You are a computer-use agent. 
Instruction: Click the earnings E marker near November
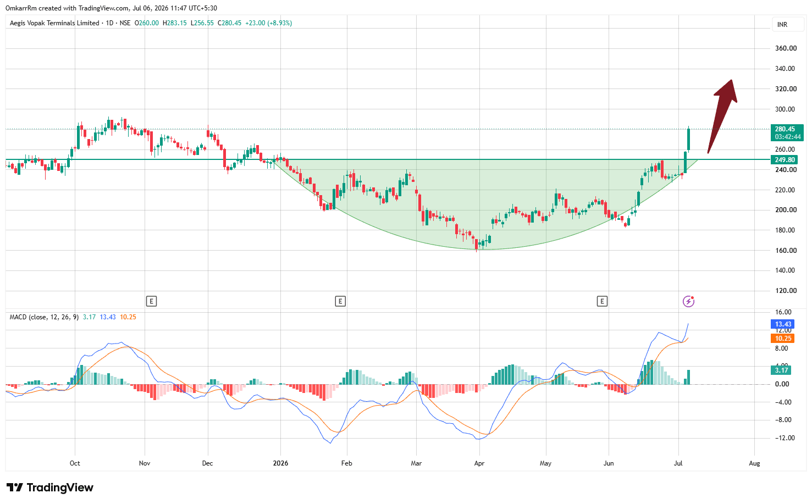tap(151, 301)
